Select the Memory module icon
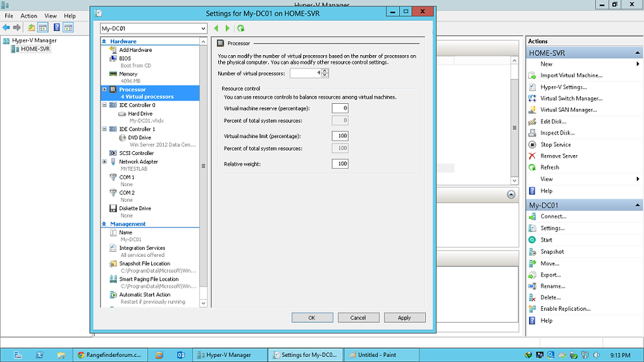Viewport: 644px width, 362px height. point(113,74)
